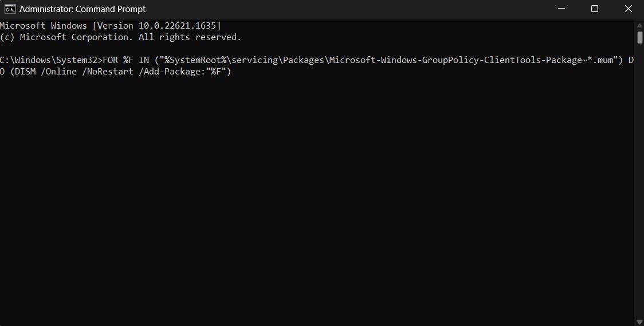Maximize the Command Prompt window

click(594, 9)
